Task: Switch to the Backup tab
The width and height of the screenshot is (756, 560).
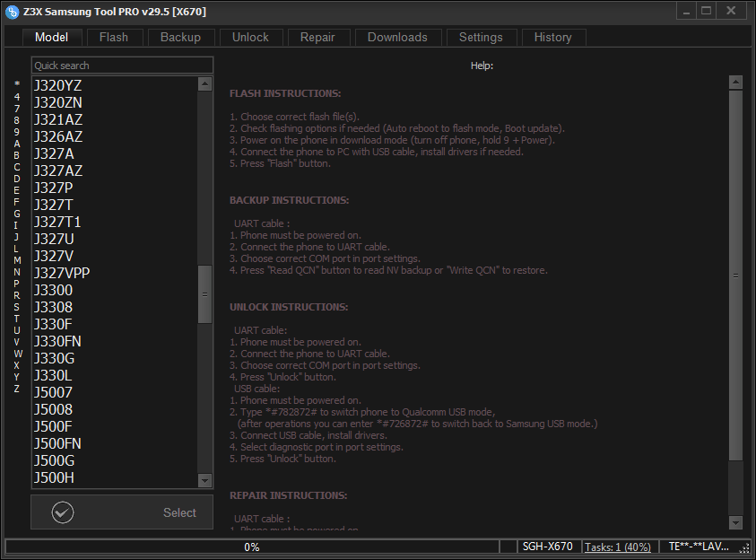Action: (181, 38)
